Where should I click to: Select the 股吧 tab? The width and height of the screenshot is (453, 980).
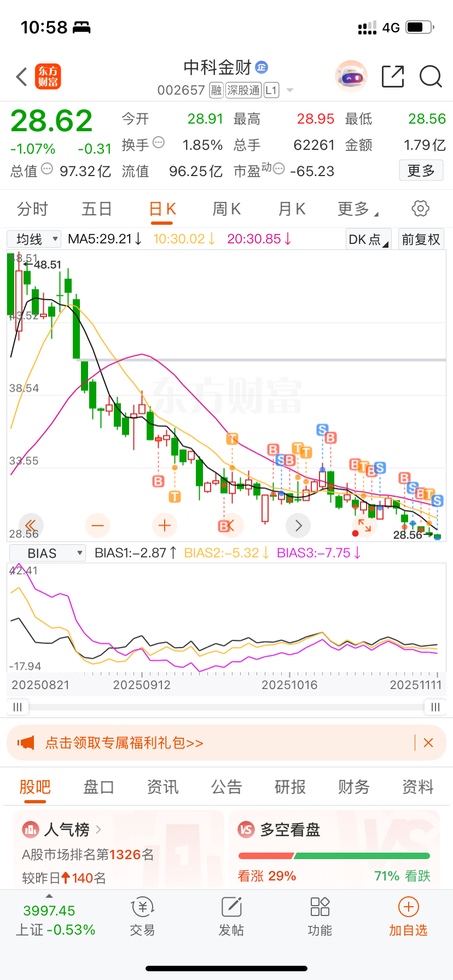(35, 787)
